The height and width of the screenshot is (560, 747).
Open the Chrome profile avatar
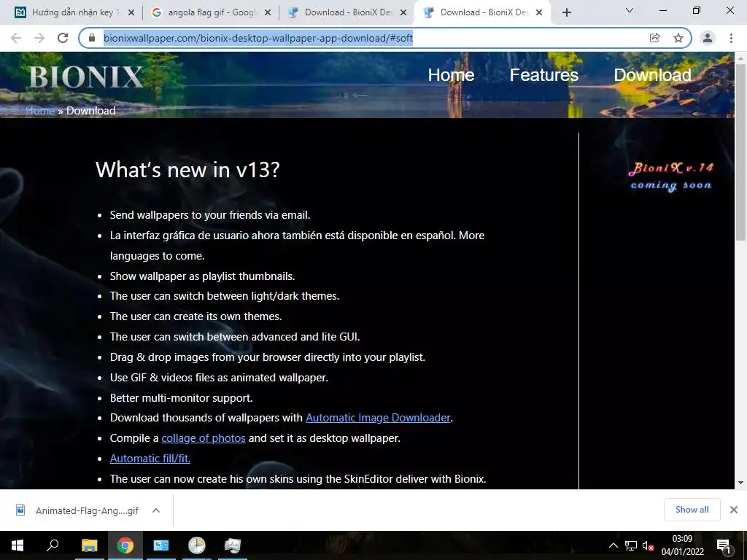tap(708, 38)
